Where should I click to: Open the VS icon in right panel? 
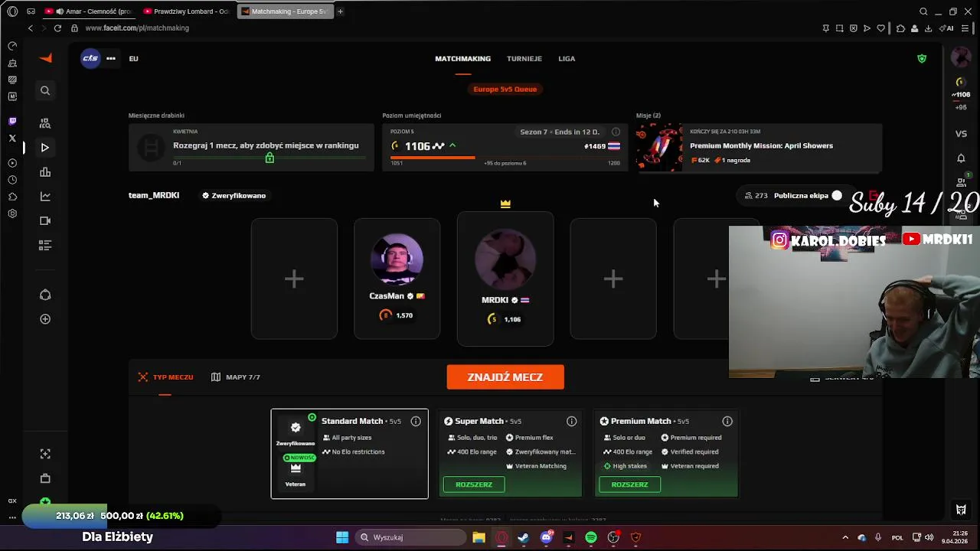[x=961, y=134]
